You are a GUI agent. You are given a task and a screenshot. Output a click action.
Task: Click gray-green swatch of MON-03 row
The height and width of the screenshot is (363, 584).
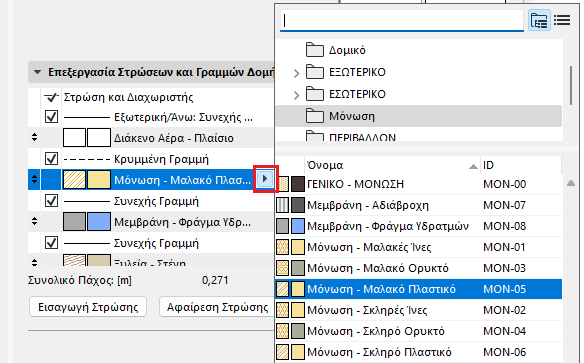pos(298,268)
